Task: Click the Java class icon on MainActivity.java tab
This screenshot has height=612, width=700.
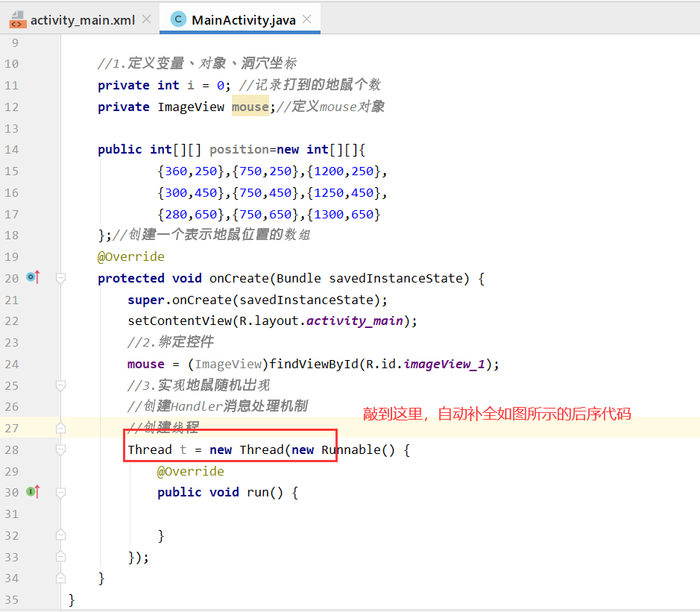Action: [x=178, y=19]
